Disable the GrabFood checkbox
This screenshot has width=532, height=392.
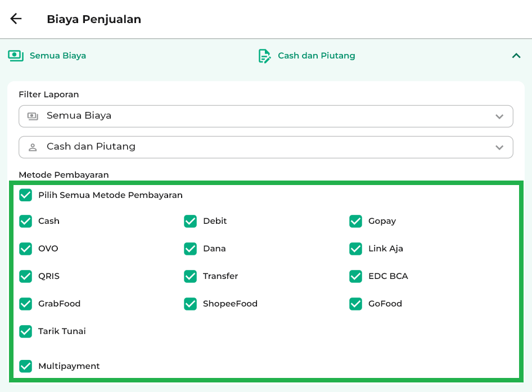click(26, 304)
